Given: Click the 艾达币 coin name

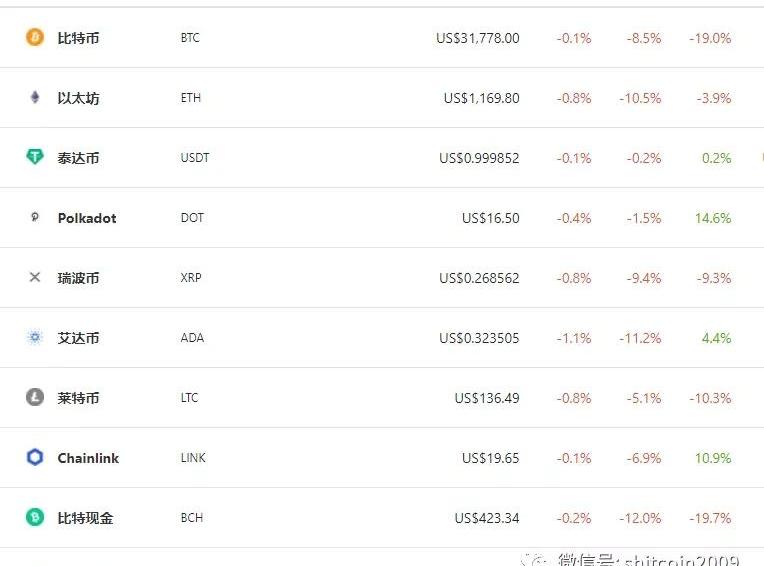Looking at the screenshot, I should (78, 338).
